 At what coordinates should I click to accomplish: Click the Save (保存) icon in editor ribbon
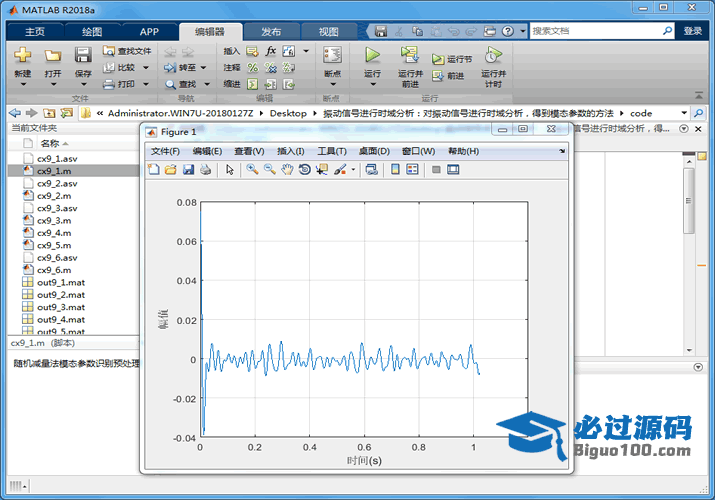point(83,56)
